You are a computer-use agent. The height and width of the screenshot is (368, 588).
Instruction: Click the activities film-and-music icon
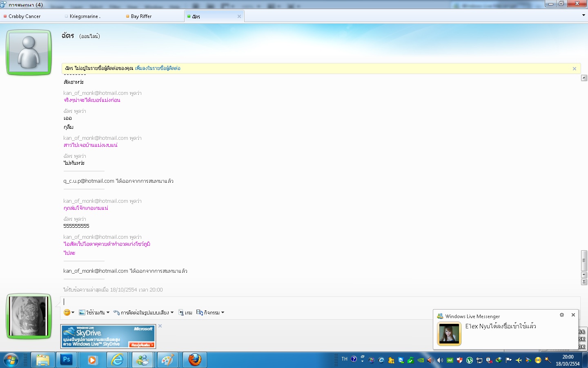pos(200,312)
